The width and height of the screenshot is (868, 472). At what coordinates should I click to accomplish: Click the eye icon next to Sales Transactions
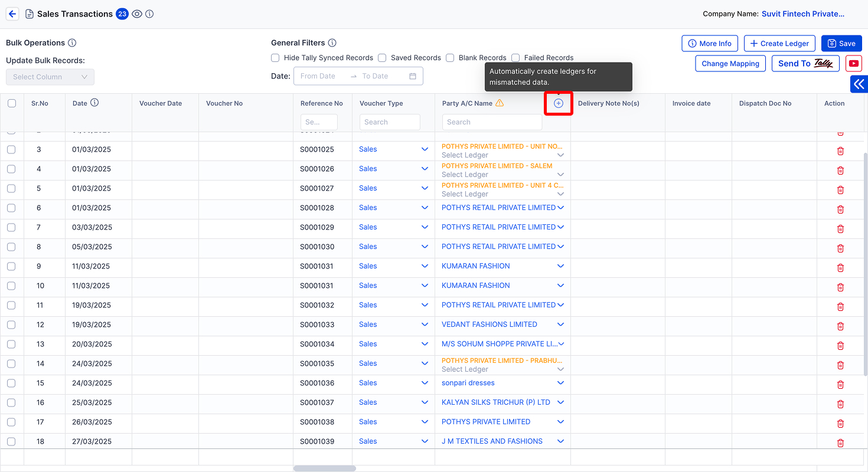pyautogui.click(x=137, y=14)
